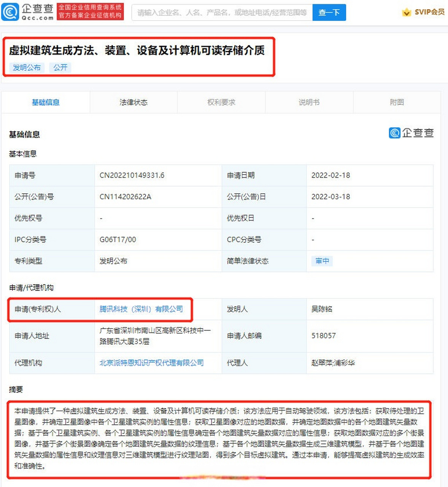Screen dimensions: 448x487
Task: Click agent names 赵翠萍;浦彩华
Action: 333,363
